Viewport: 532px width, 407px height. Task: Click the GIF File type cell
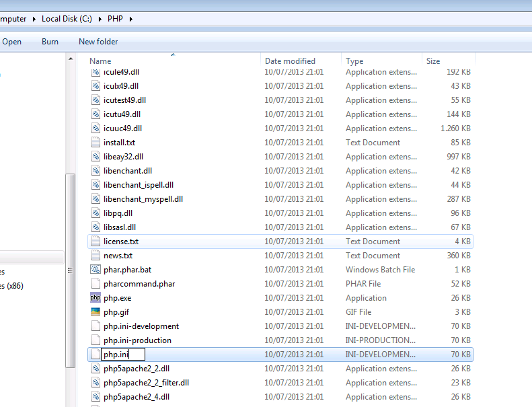pos(358,312)
